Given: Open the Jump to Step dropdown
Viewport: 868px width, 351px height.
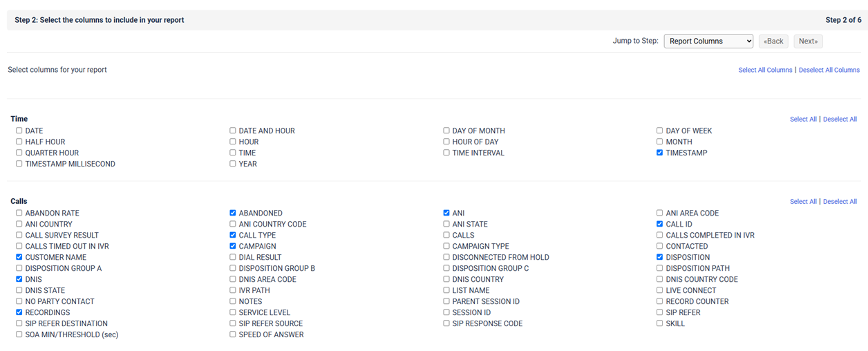Looking at the screenshot, I should (x=708, y=41).
